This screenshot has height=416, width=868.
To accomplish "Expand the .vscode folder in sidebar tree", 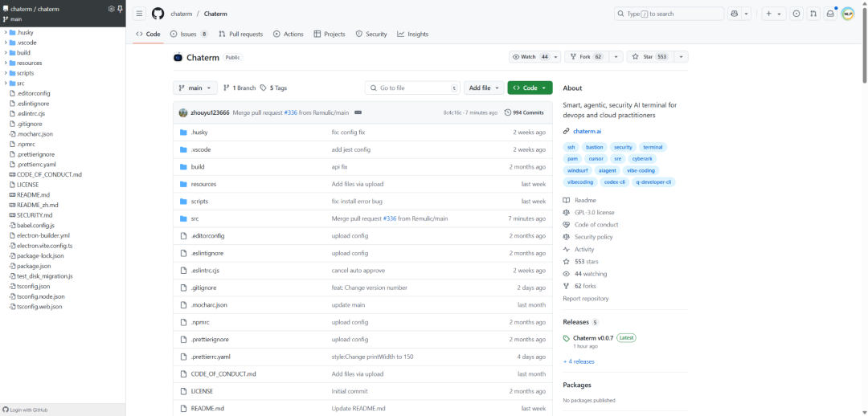I will click(6, 43).
